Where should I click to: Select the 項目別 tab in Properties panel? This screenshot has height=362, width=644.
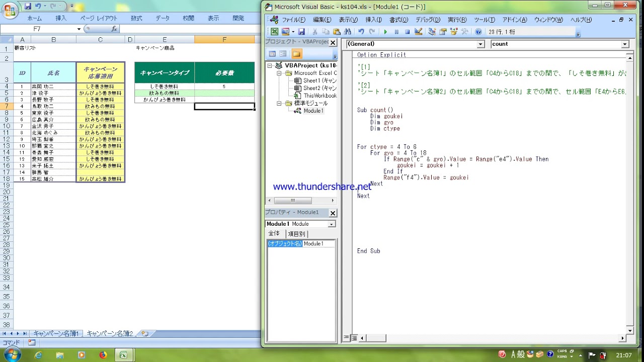tap(296, 234)
